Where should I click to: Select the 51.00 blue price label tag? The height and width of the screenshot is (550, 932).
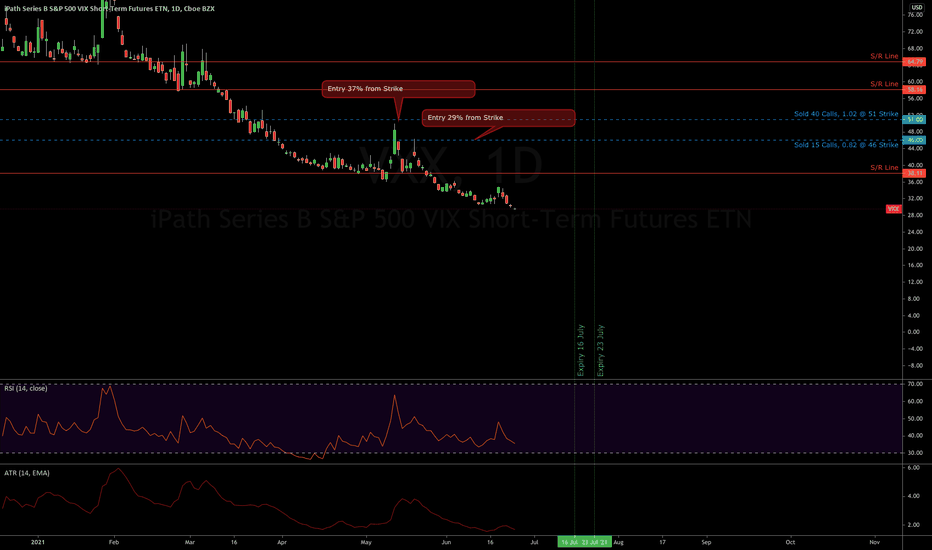(914, 120)
